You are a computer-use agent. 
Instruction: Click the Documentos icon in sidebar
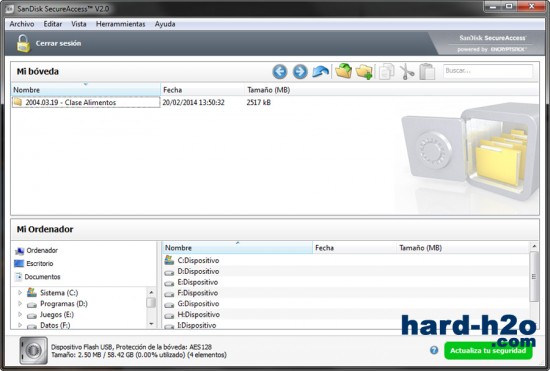click(19, 277)
